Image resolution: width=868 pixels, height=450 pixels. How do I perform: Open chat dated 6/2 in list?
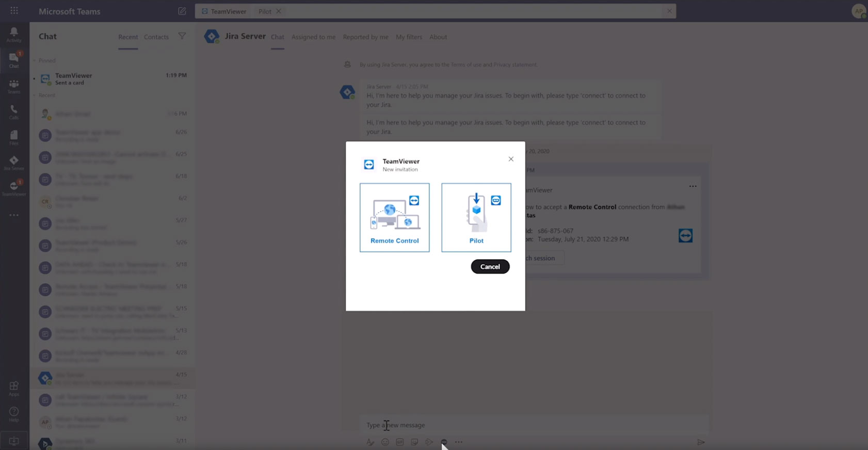114,201
